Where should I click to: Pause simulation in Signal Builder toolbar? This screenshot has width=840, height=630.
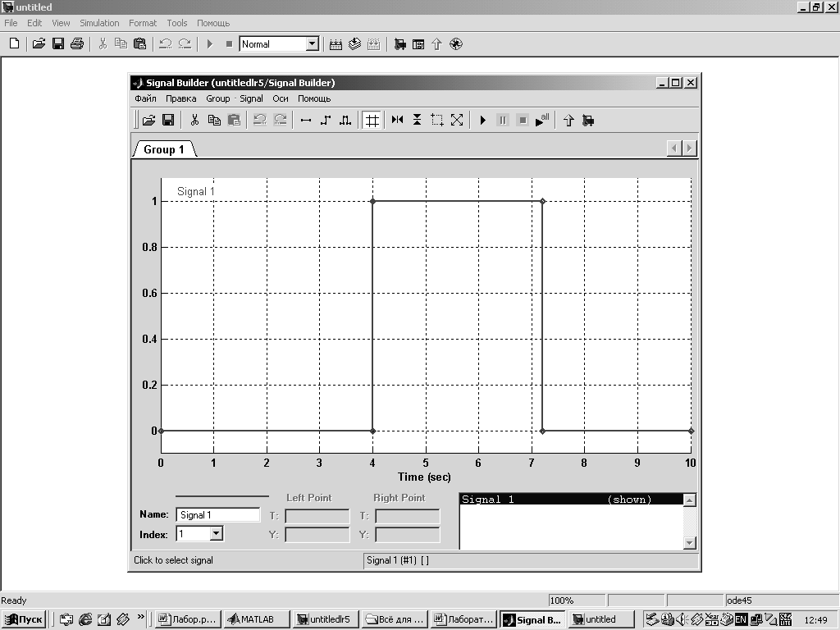[x=503, y=120]
